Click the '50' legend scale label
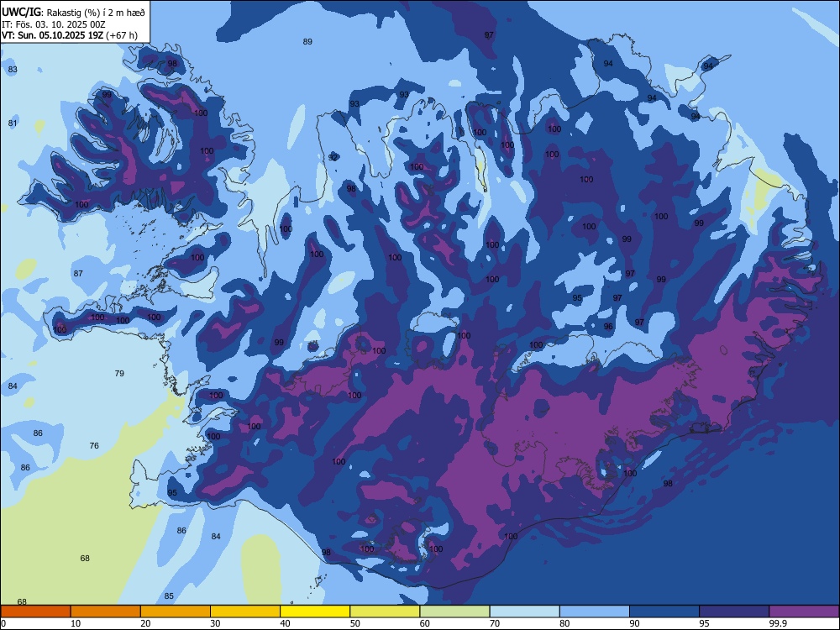The width and height of the screenshot is (840, 630). pyautogui.click(x=354, y=623)
